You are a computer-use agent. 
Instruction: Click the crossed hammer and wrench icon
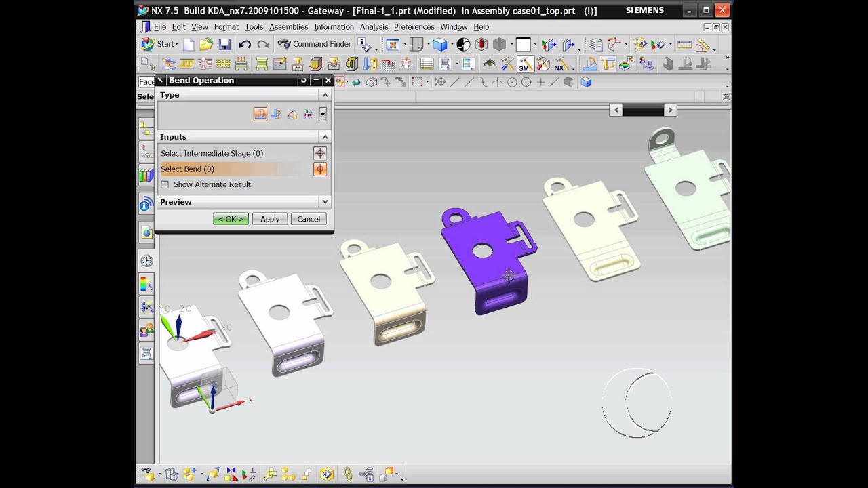point(507,64)
